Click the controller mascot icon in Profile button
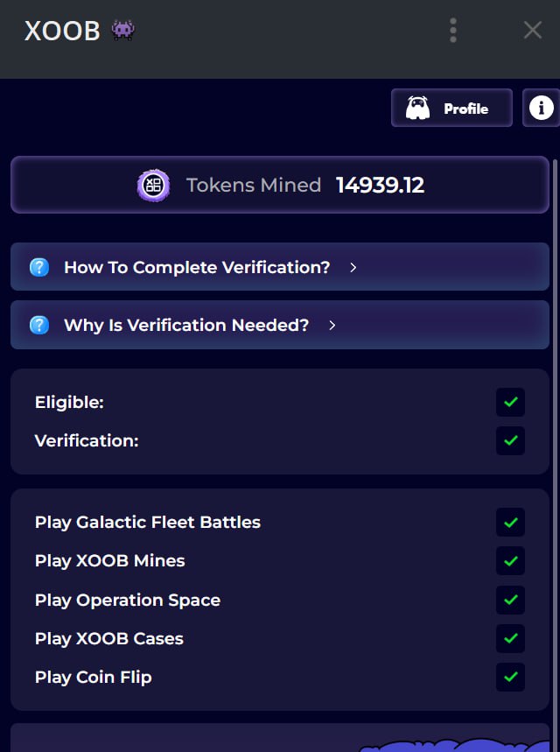This screenshot has height=752, width=560. pos(417,108)
